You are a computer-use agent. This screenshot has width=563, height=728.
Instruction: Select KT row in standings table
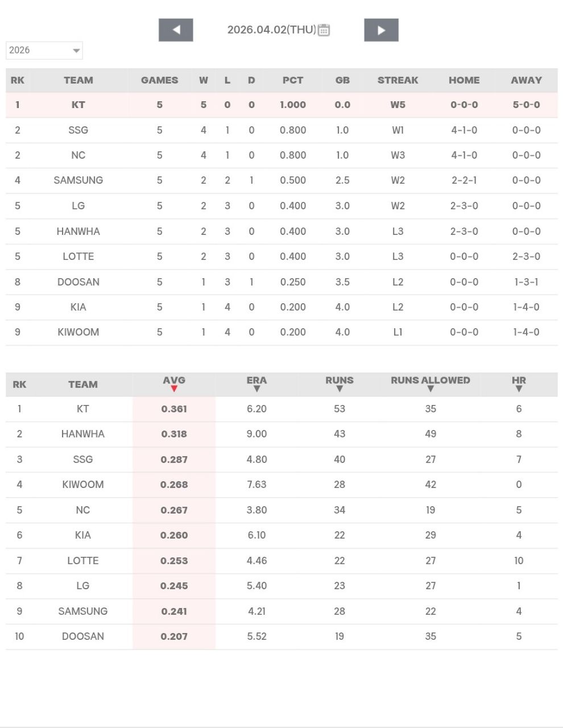click(78, 105)
